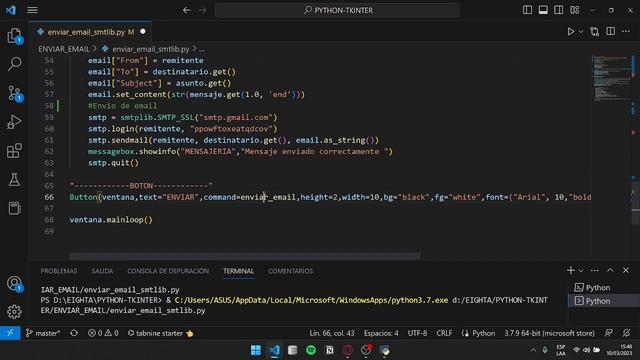Viewport: 640px width, 360px height.
Task: Change encoding via UTF-8 item
Action: click(417, 333)
